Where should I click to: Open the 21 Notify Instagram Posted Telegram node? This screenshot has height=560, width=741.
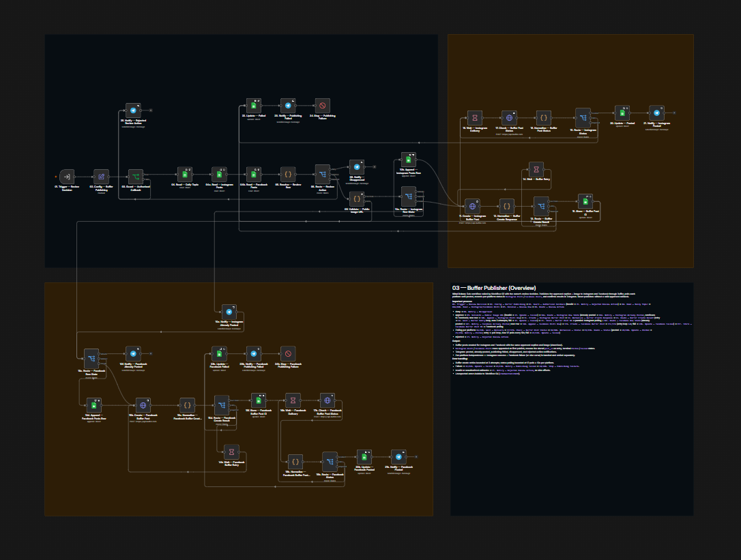pyautogui.click(x=656, y=113)
